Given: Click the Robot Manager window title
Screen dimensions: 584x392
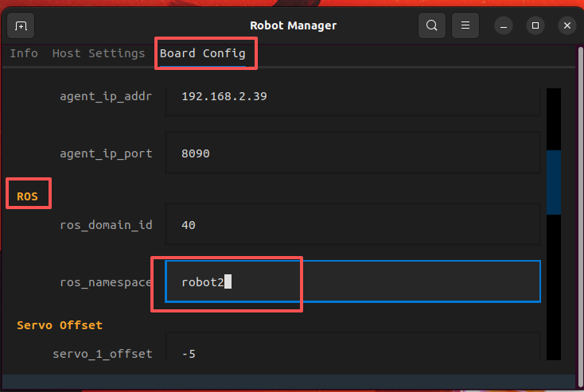Looking at the screenshot, I should tap(293, 25).
